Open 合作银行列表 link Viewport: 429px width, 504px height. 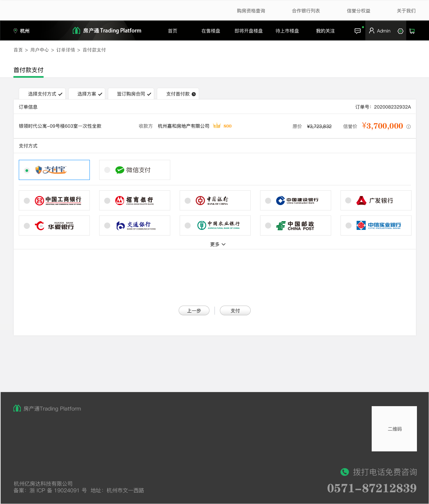pos(306,11)
